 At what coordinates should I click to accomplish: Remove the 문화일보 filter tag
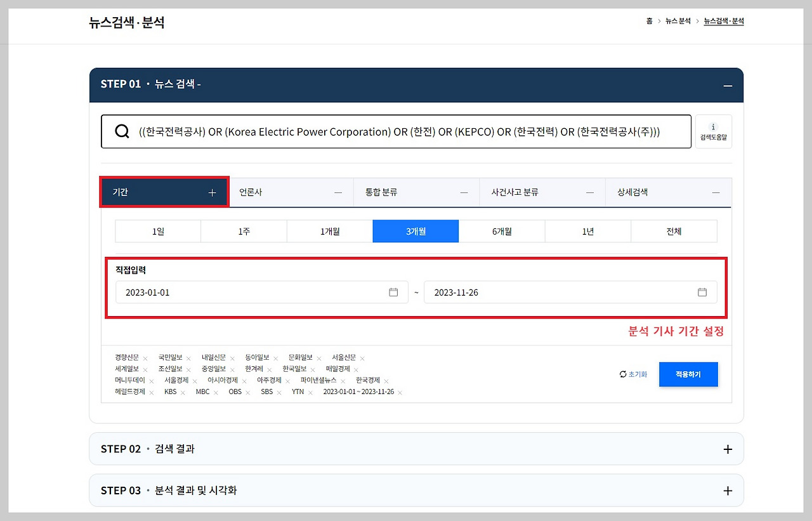tap(319, 359)
